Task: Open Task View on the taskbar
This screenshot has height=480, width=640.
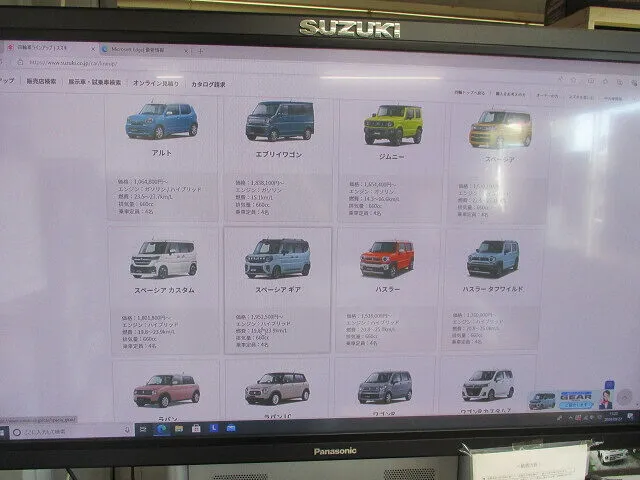Action: [143, 430]
